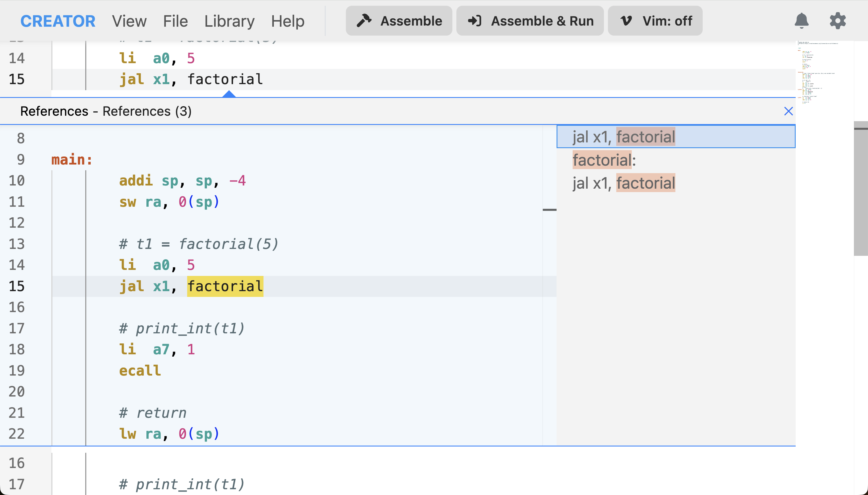Click the CREATOR brand link

[58, 21]
